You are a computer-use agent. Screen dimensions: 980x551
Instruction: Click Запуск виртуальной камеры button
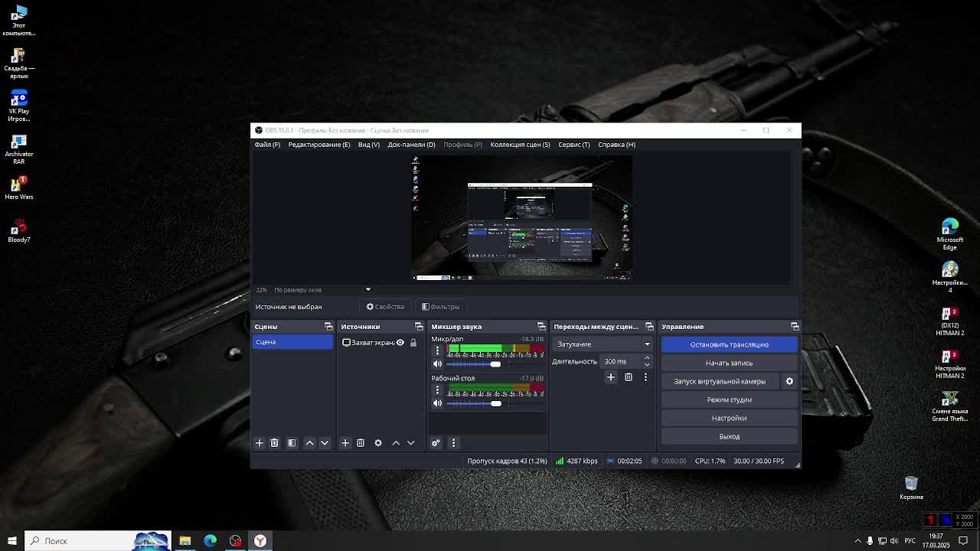[720, 381]
